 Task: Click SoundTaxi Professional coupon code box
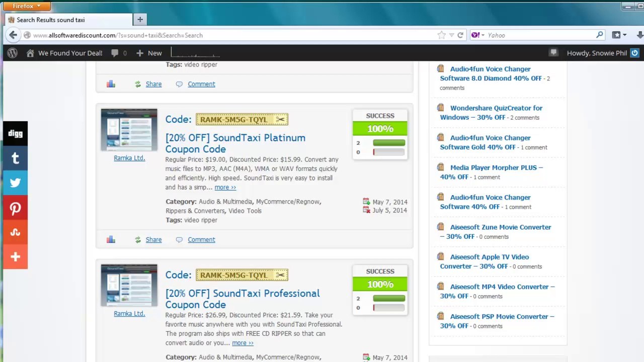pyautogui.click(x=242, y=275)
